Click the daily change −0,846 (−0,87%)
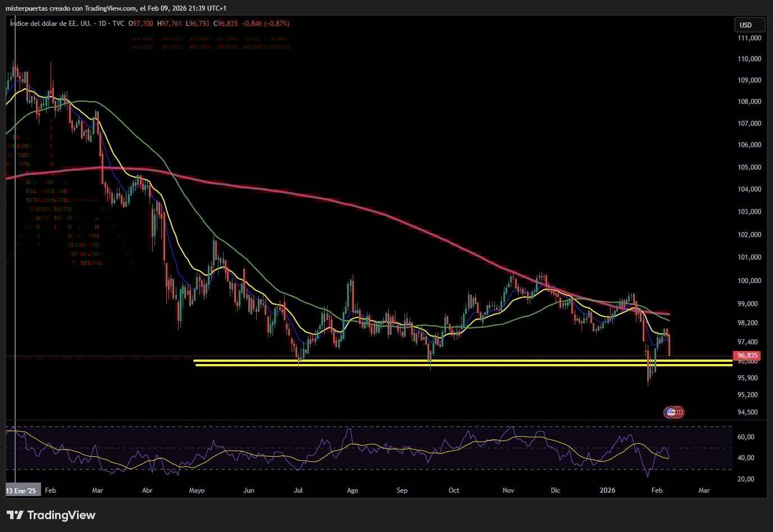Viewport: 773px width, 532px height. click(x=266, y=24)
